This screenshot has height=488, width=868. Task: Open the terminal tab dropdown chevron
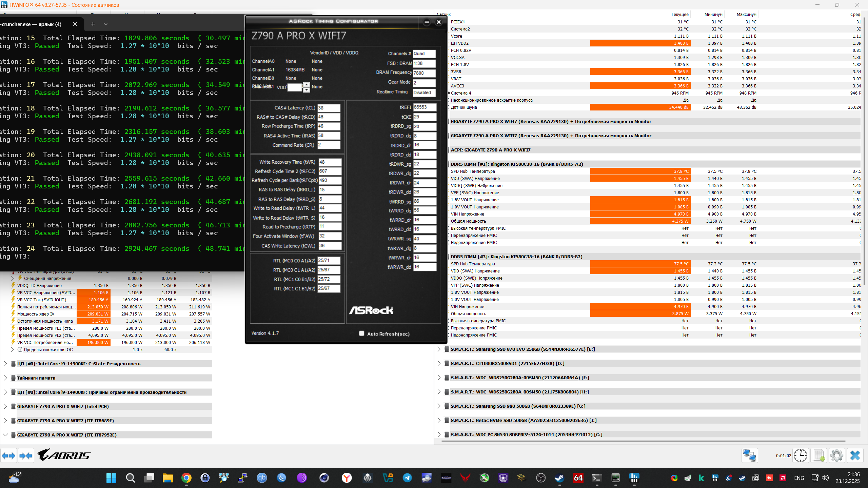(x=105, y=24)
